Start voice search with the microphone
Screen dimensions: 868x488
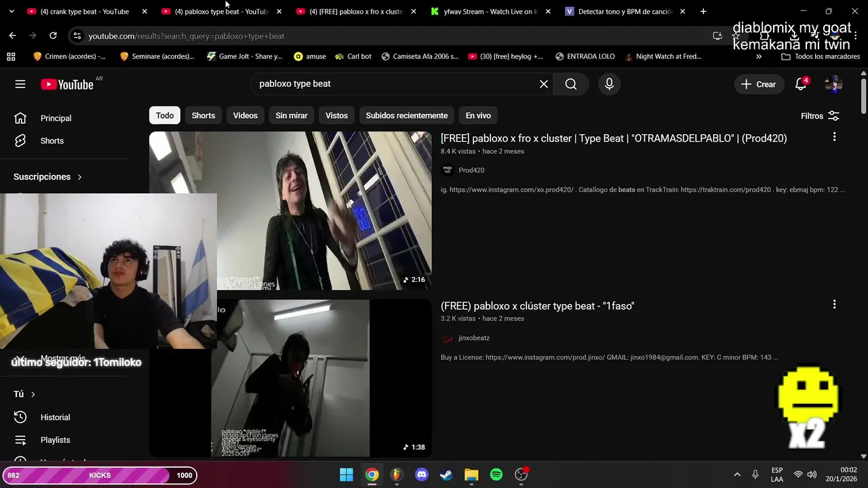point(609,84)
